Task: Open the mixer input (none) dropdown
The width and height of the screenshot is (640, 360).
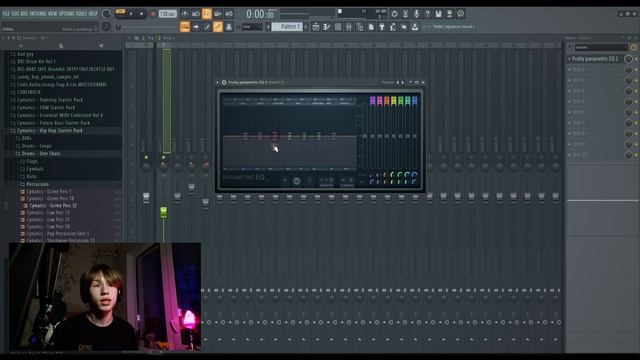Action: pyautogui.click(x=601, y=48)
